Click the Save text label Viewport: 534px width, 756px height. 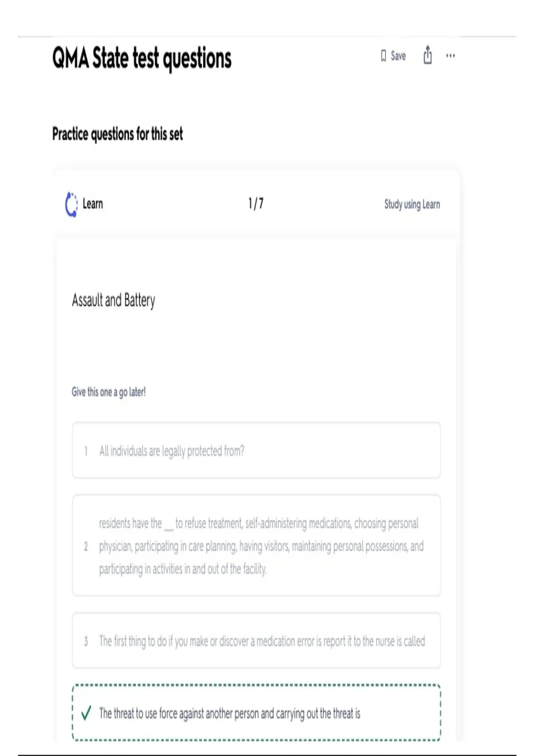pyautogui.click(x=398, y=56)
